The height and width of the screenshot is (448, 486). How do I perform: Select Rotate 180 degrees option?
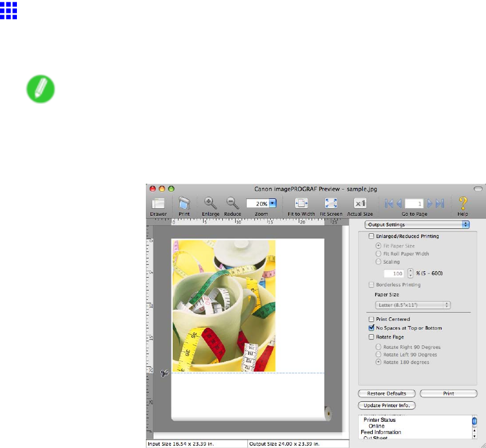click(378, 362)
